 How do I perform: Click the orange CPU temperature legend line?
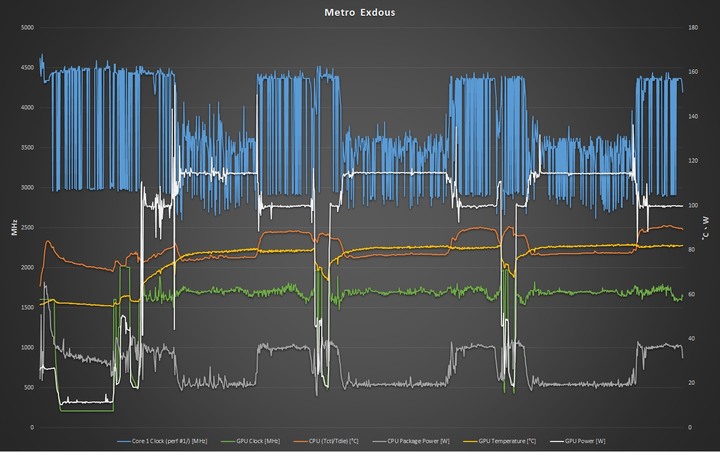pos(301,441)
